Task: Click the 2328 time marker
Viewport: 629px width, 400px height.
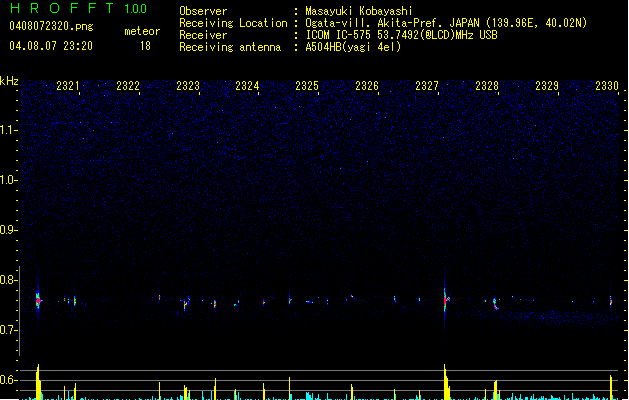Action: (x=487, y=85)
